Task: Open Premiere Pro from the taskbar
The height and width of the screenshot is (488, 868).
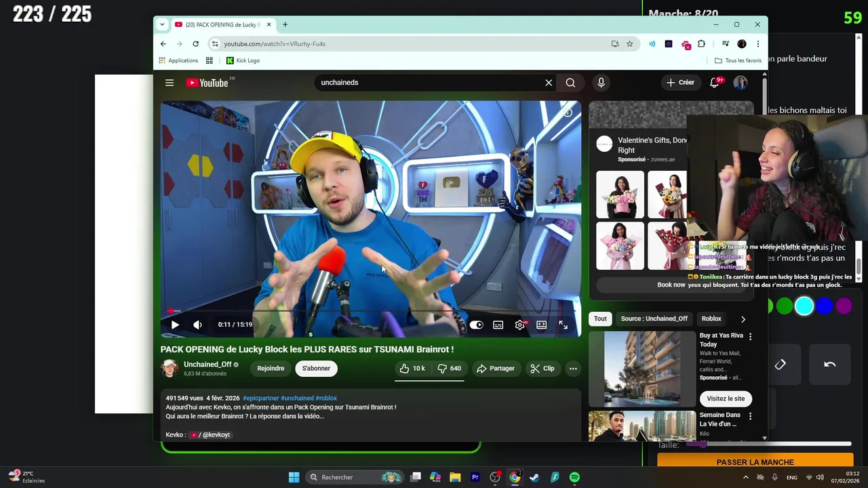Action: 475,477
